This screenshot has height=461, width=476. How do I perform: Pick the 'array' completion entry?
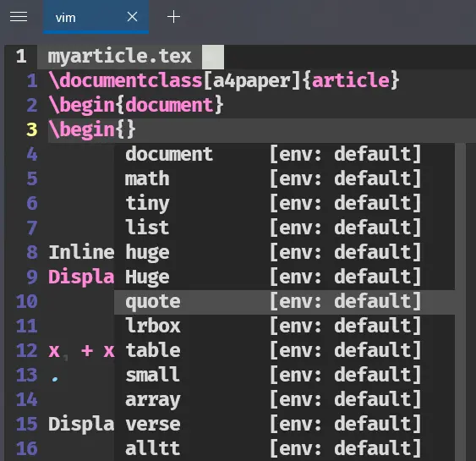[284, 400]
